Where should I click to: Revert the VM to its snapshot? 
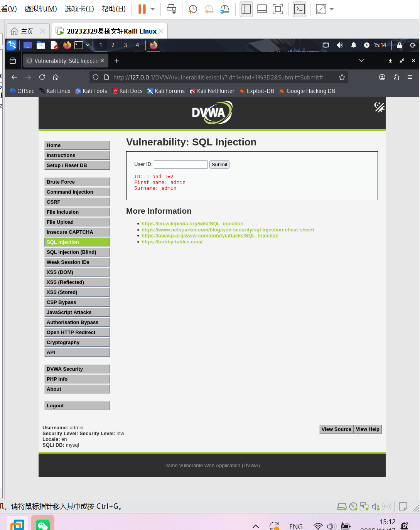coord(209,9)
